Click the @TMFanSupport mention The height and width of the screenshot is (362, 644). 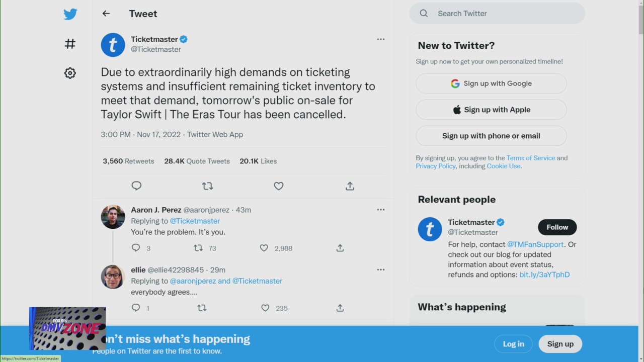pos(535,244)
